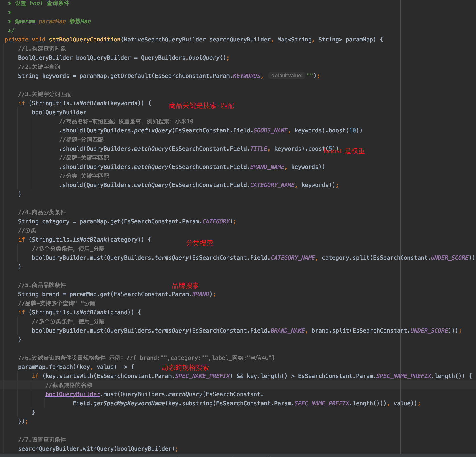Open the underlined @param javadoc link
This screenshot has width=476, height=457.
[x=25, y=21]
